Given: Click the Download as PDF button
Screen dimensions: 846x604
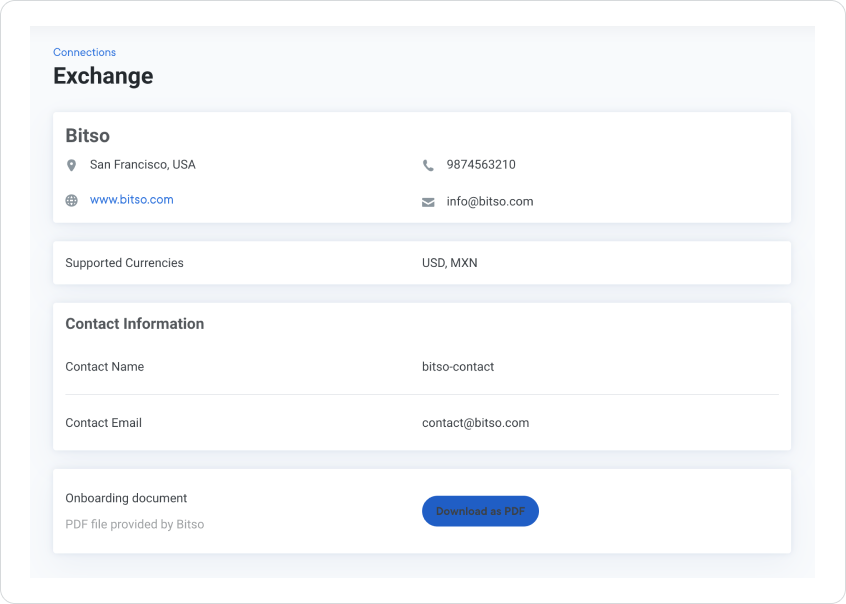Looking at the screenshot, I should click(x=480, y=511).
